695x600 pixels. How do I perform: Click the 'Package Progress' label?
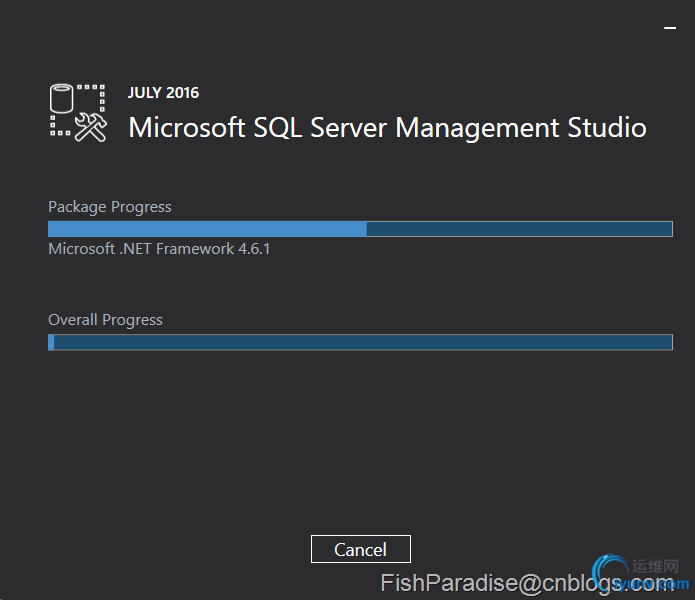[x=109, y=207]
